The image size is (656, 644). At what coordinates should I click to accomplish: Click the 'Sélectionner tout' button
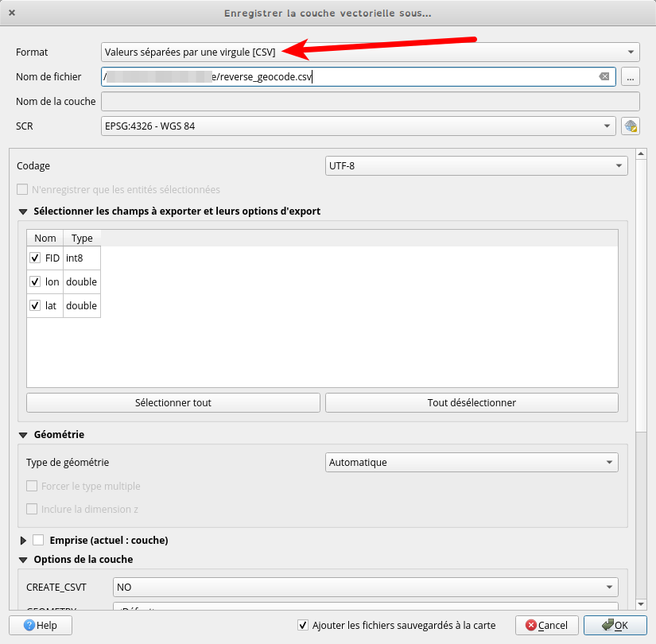(x=173, y=402)
